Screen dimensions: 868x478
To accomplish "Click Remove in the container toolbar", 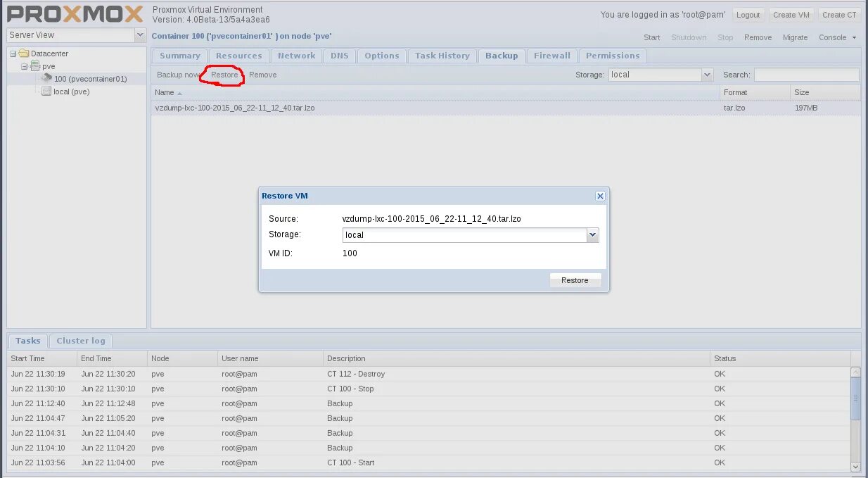I will pyautogui.click(x=758, y=38).
